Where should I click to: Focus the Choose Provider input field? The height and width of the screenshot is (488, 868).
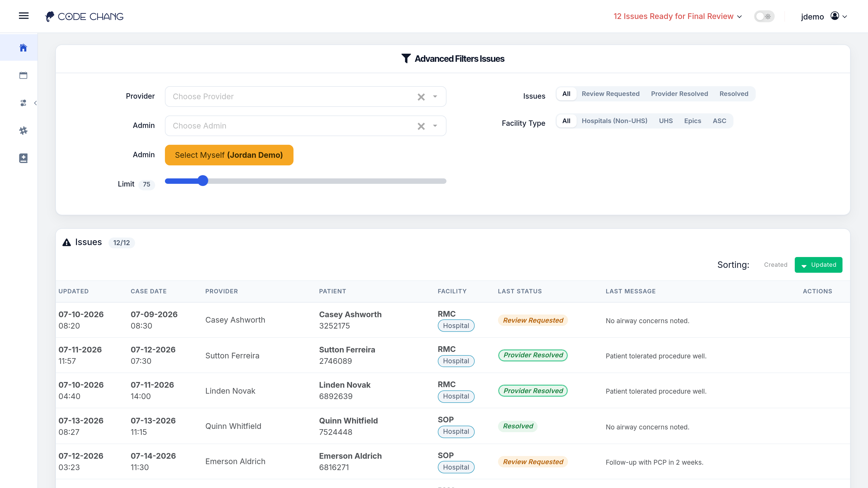(305, 97)
